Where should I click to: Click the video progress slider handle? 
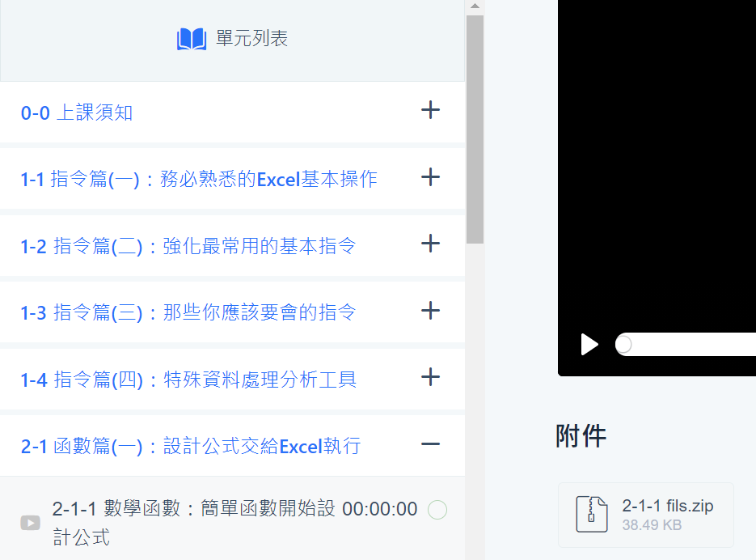click(623, 345)
